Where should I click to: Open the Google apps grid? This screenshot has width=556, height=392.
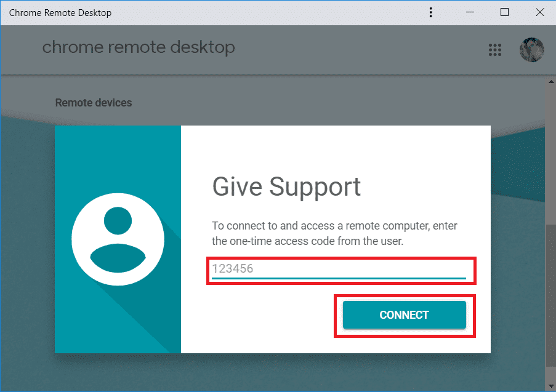pyautogui.click(x=495, y=50)
